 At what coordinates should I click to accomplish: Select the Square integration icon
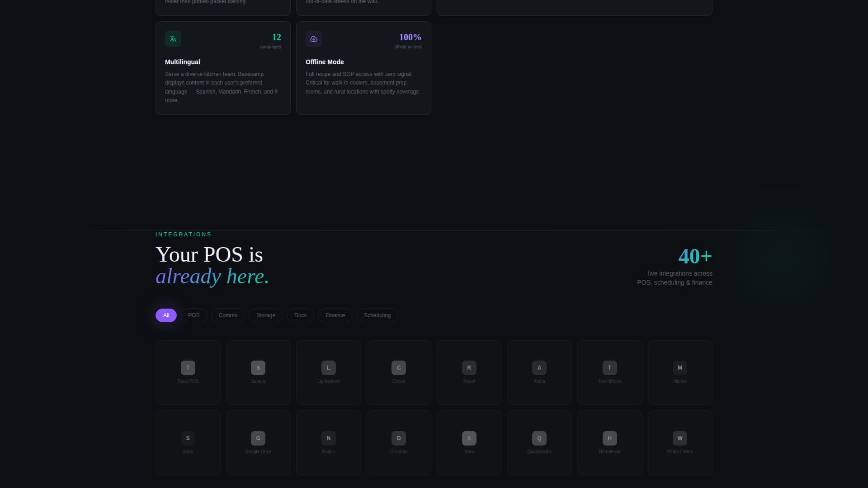pos(258,368)
